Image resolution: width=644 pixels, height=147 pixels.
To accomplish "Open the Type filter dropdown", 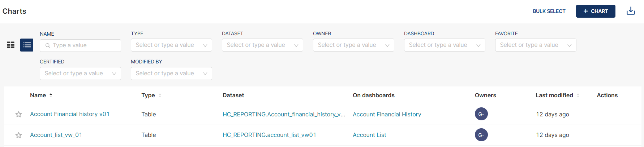I will pyautogui.click(x=171, y=45).
